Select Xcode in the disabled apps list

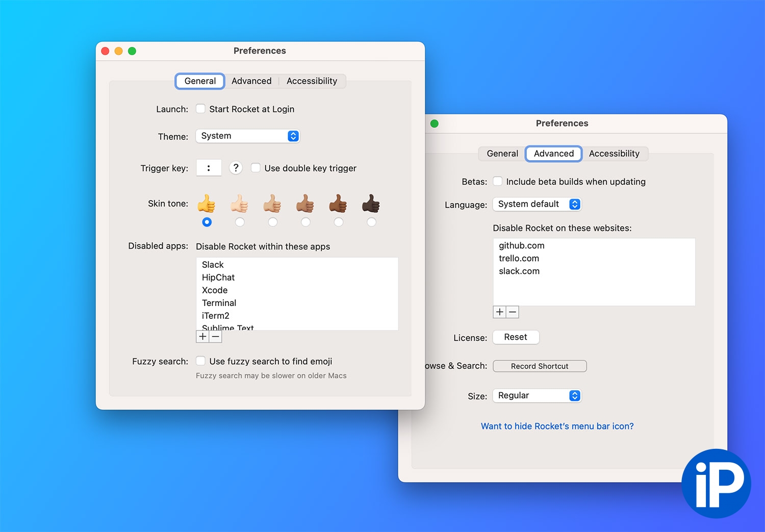(x=297, y=290)
